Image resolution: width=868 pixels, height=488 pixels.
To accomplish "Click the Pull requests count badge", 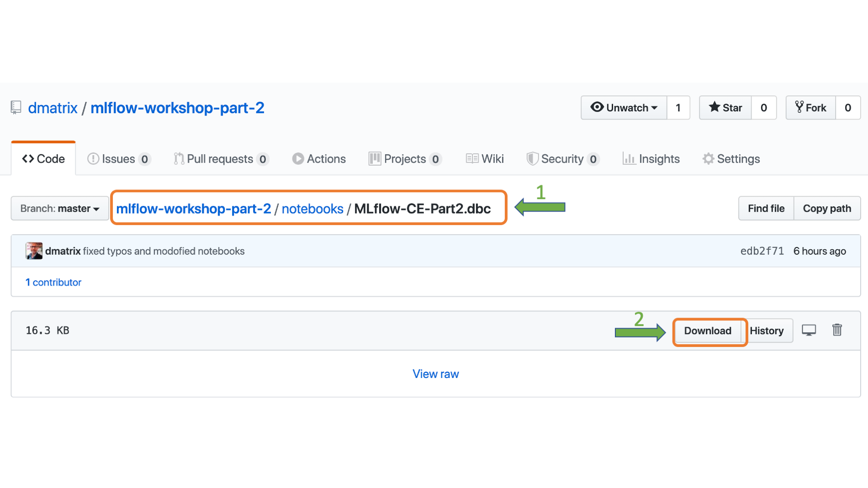I will coord(263,159).
